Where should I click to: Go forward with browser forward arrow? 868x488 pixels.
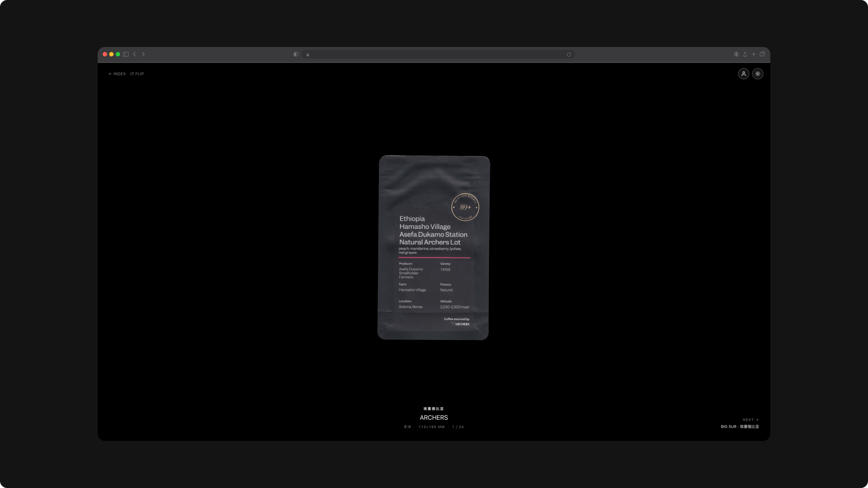(x=143, y=54)
